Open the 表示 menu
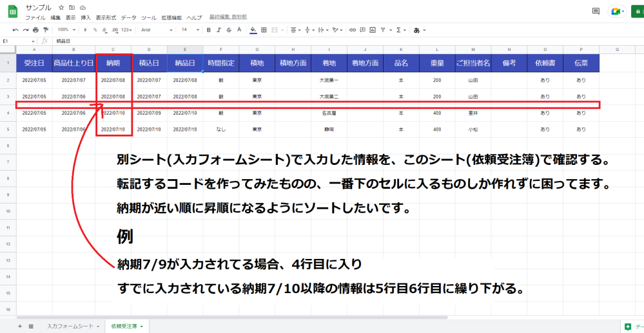 coord(71,17)
